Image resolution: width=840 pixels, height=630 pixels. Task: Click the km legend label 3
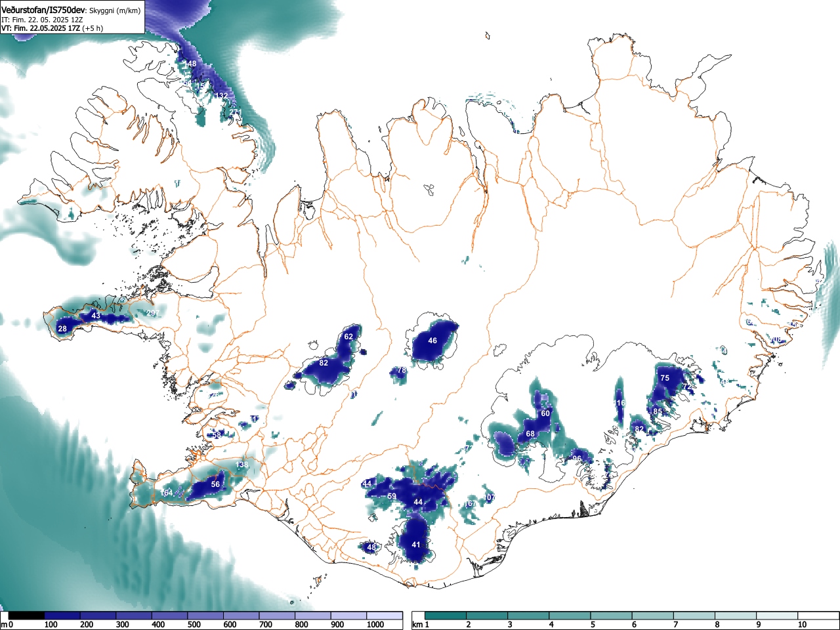coord(510,625)
